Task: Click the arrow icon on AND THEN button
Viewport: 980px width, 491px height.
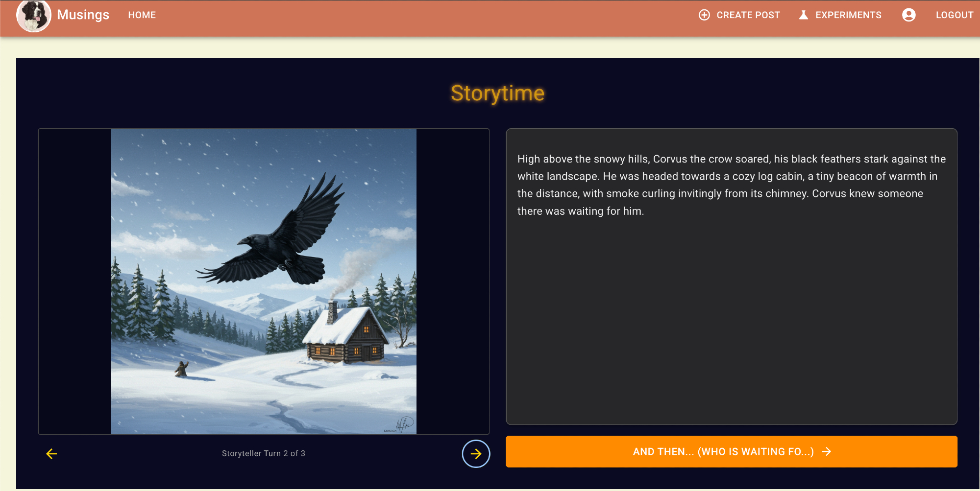Action: pos(827,451)
